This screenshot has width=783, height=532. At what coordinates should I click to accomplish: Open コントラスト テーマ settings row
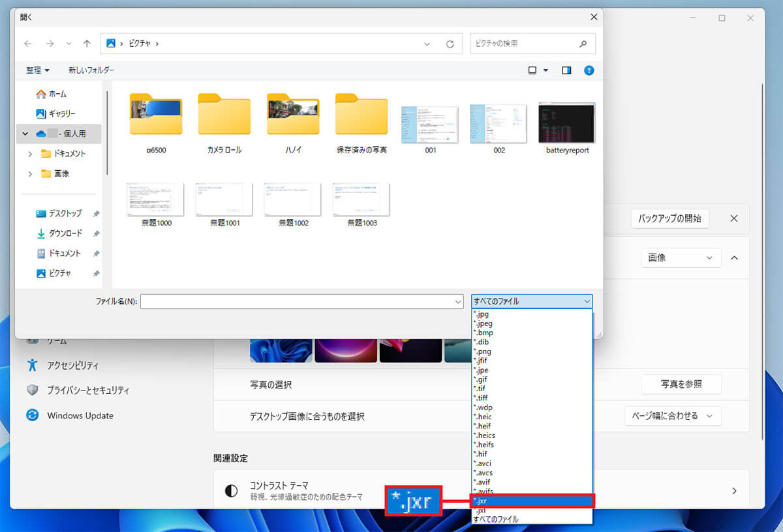click(x=482, y=491)
